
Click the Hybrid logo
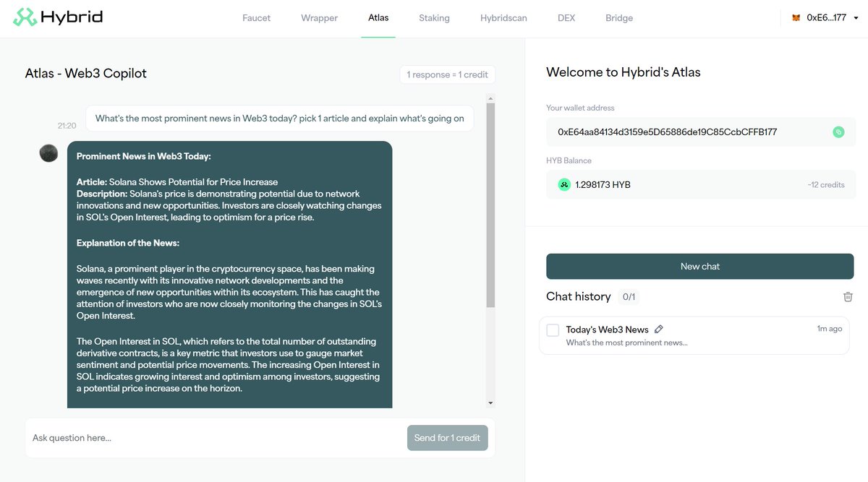coord(58,17)
